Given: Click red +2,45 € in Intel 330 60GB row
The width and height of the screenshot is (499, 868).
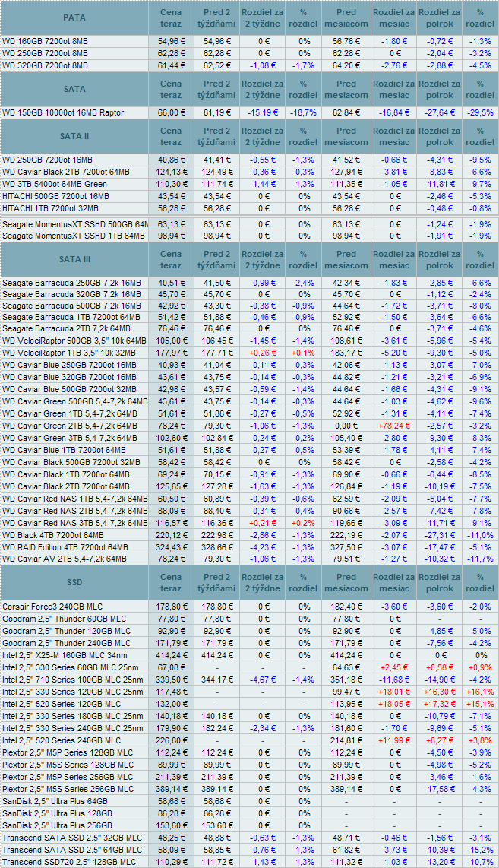Looking at the screenshot, I should 394,668.
